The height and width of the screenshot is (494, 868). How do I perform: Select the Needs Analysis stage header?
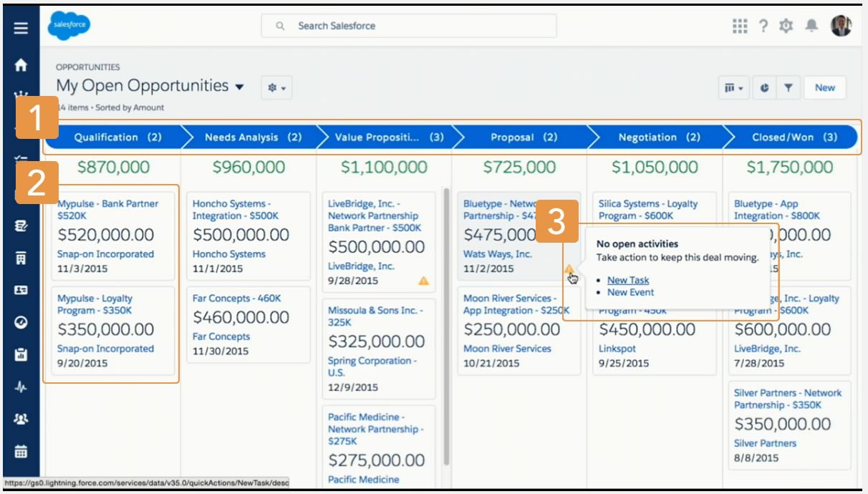(253, 137)
